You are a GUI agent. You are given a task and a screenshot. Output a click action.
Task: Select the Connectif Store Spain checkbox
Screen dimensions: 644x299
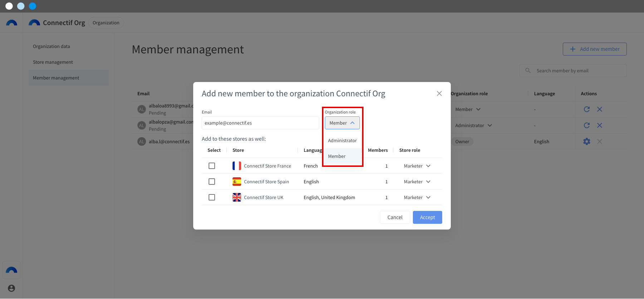212,182
